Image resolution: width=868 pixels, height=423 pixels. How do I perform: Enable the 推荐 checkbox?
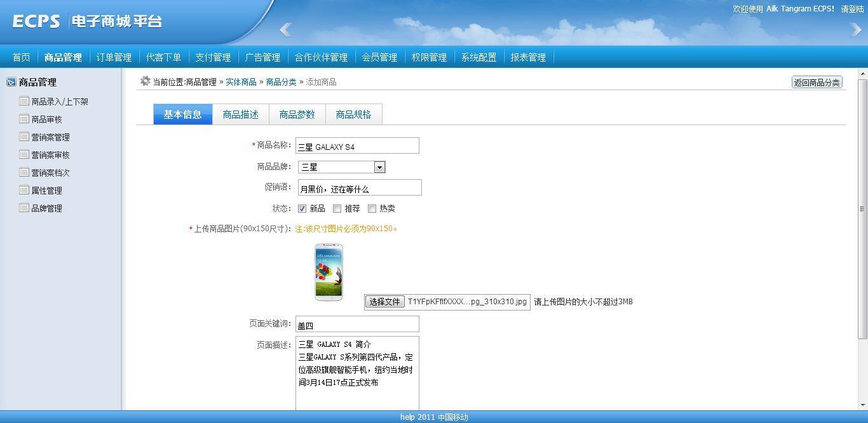337,208
